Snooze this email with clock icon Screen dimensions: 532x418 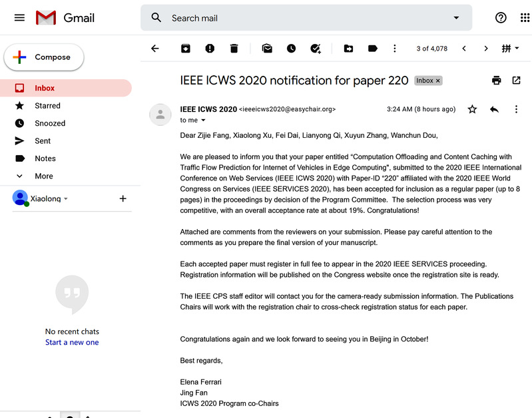[291, 49]
